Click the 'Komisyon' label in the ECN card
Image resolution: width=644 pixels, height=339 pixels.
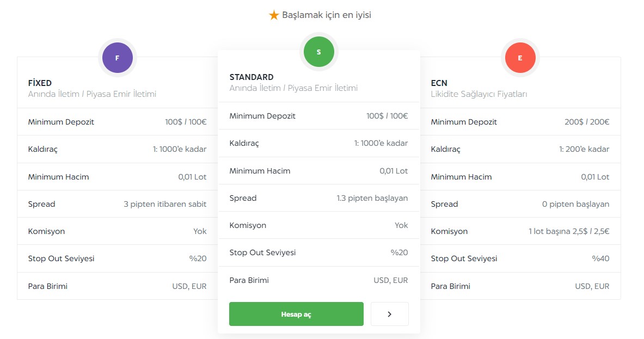click(x=449, y=231)
